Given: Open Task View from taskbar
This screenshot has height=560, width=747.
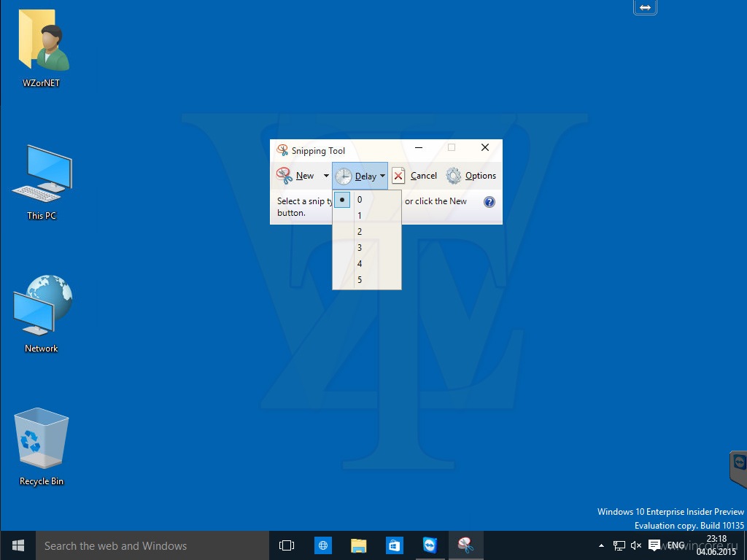Looking at the screenshot, I should click(x=286, y=545).
